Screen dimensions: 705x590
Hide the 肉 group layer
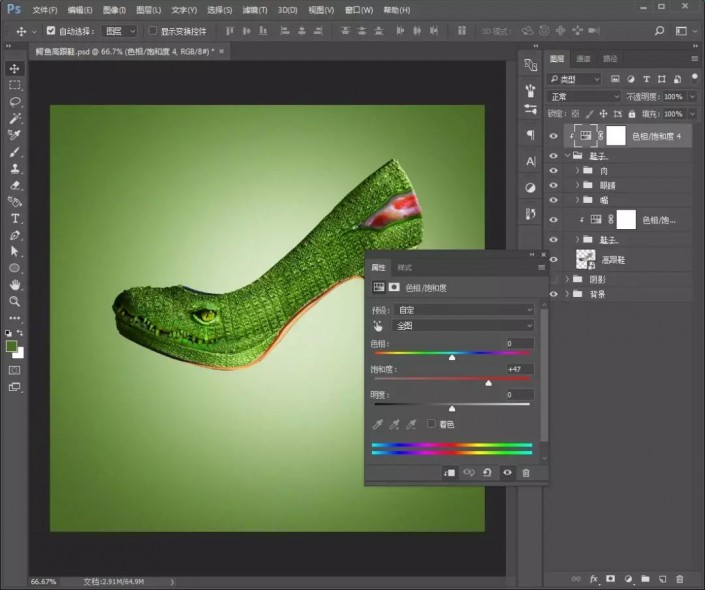pos(553,171)
